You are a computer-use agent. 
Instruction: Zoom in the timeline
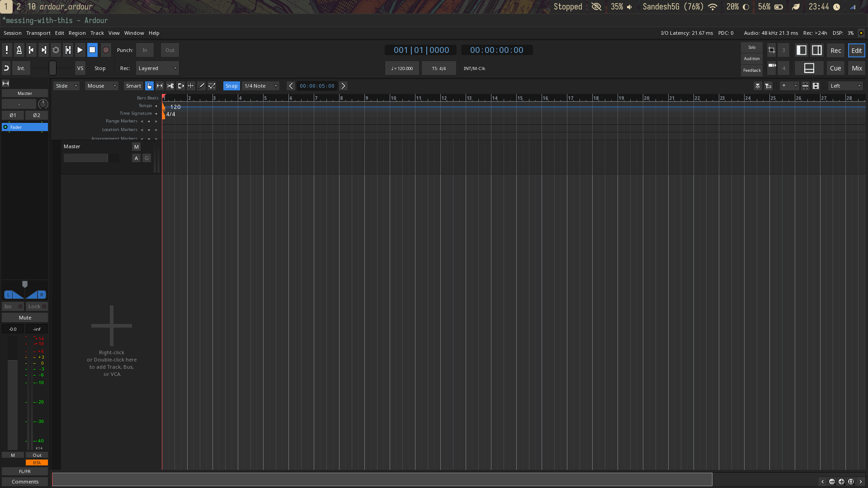pyautogui.click(x=841, y=482)
